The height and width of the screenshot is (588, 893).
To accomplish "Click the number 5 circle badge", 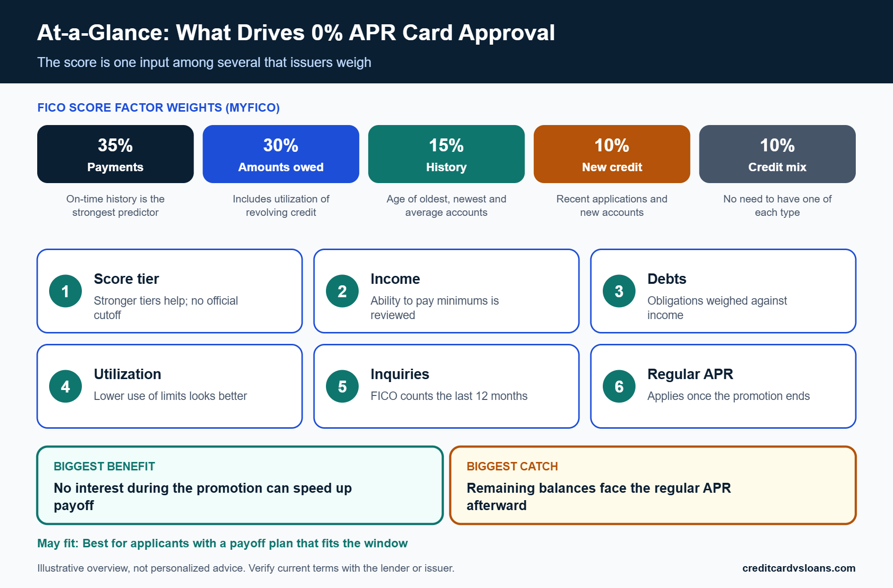I will point(342,387).
